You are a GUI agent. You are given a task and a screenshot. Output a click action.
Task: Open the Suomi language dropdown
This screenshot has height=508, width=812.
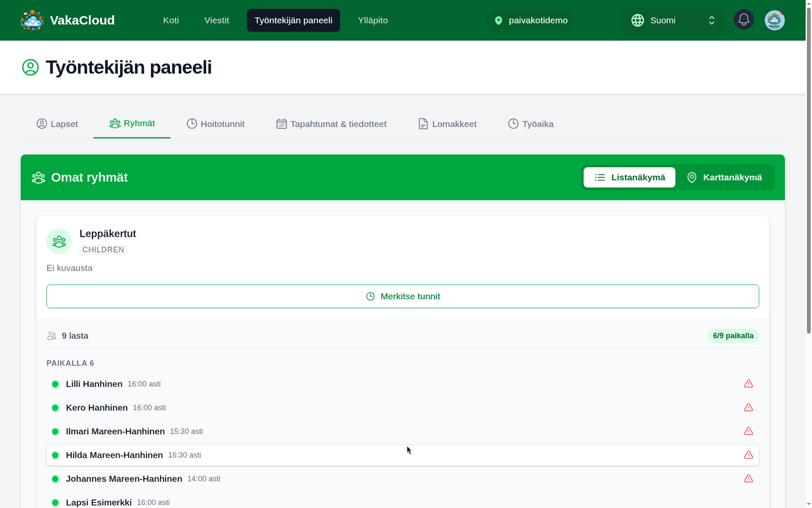click(x=673, y=20)
